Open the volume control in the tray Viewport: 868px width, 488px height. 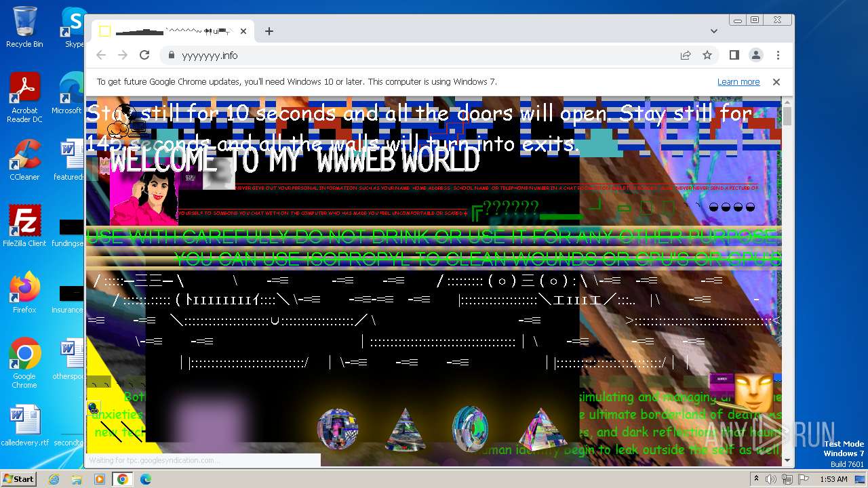[x=771, y=479]
